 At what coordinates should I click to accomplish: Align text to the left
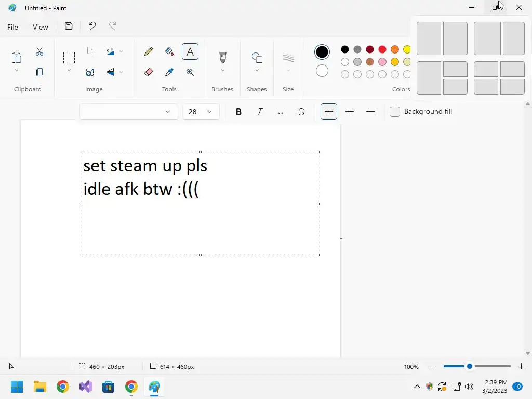point(329,112)
